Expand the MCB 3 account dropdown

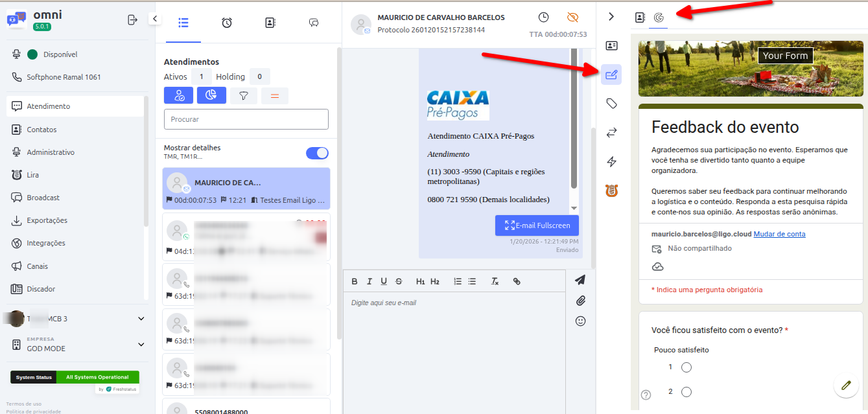click(x=141, y=318)
